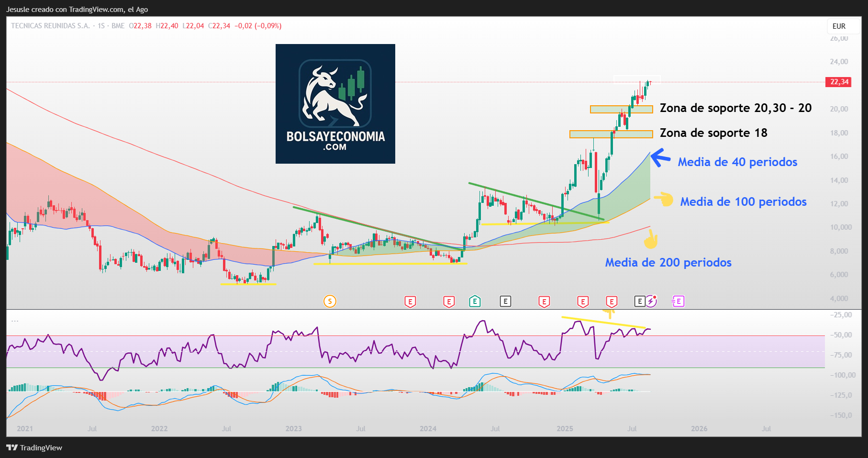868x458 pixels.
Task: Click the −150,0 indicator axis label
Action: pos(841,415)
